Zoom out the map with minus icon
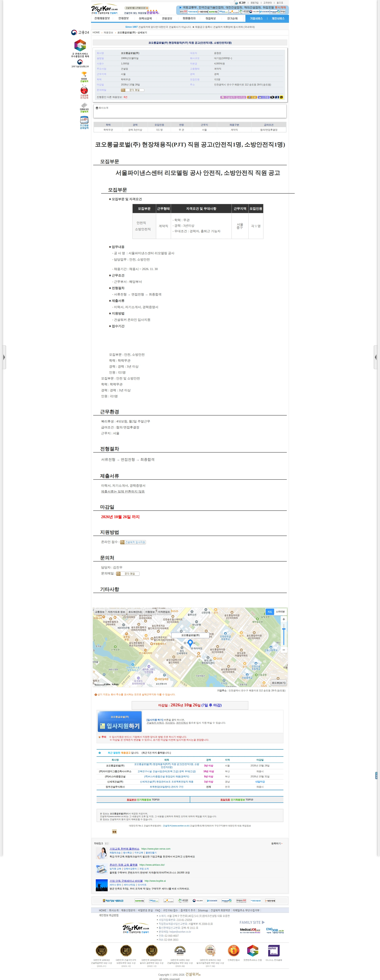The height and width of the screenshot is (980, 380). [x=283, y=650]
